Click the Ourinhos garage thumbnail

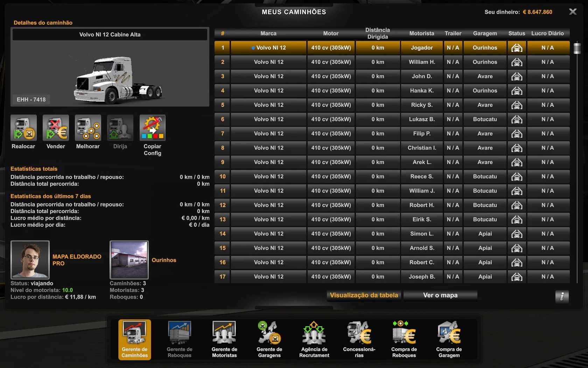tap(129, 260)
